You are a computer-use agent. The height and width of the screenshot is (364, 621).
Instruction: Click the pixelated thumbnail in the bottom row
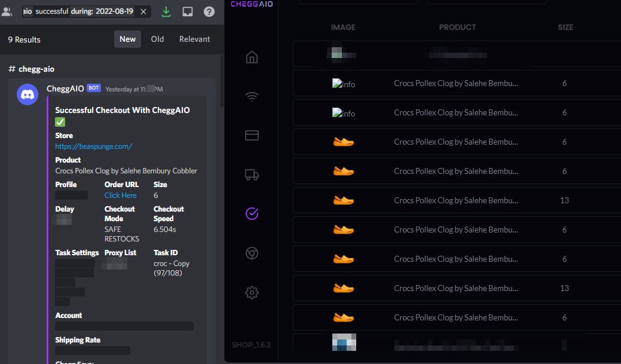pos(344,342)
